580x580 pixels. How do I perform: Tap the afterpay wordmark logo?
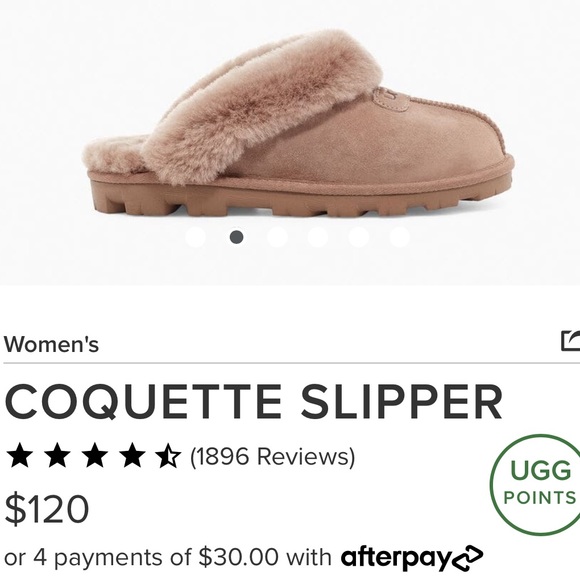[396, 557]
